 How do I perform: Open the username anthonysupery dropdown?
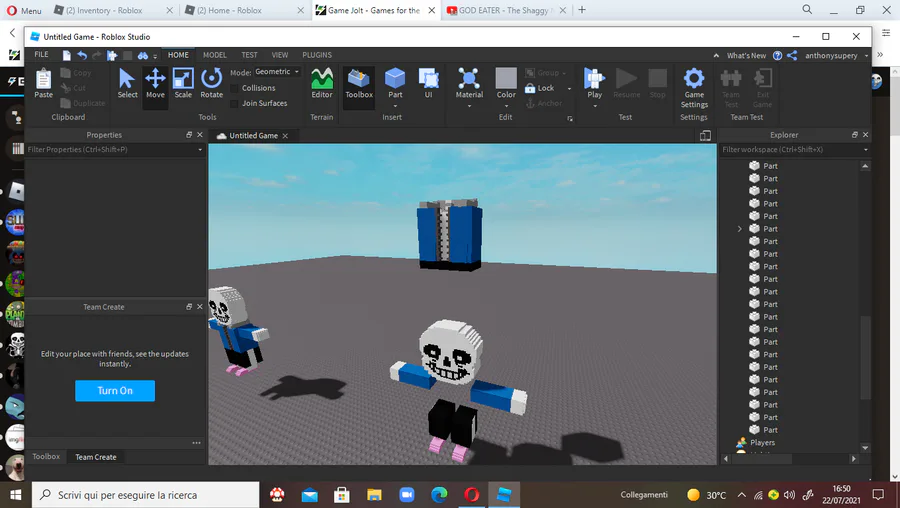866,56
